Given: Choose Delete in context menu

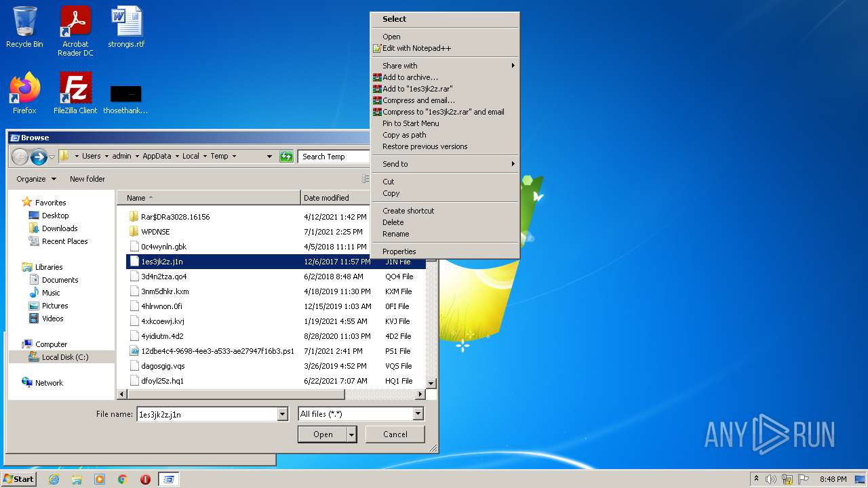Looking at the screenshot, I should [x=444, y=222].
